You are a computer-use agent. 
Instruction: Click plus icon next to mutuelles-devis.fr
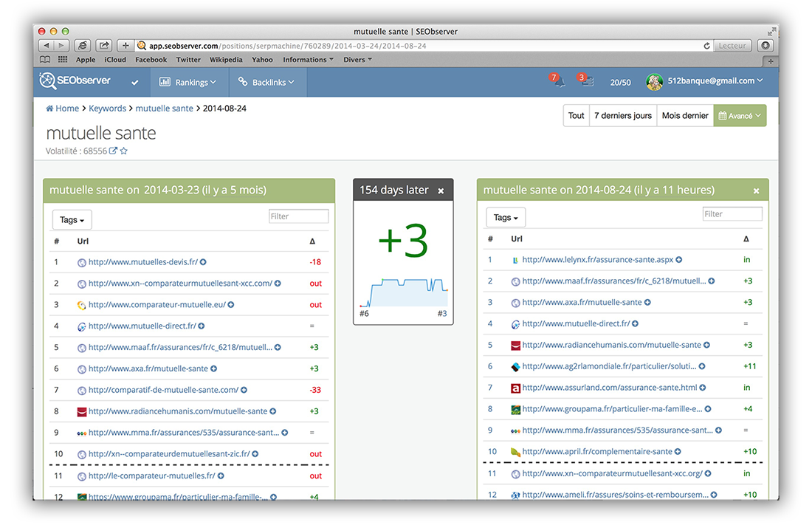(204, 262)
